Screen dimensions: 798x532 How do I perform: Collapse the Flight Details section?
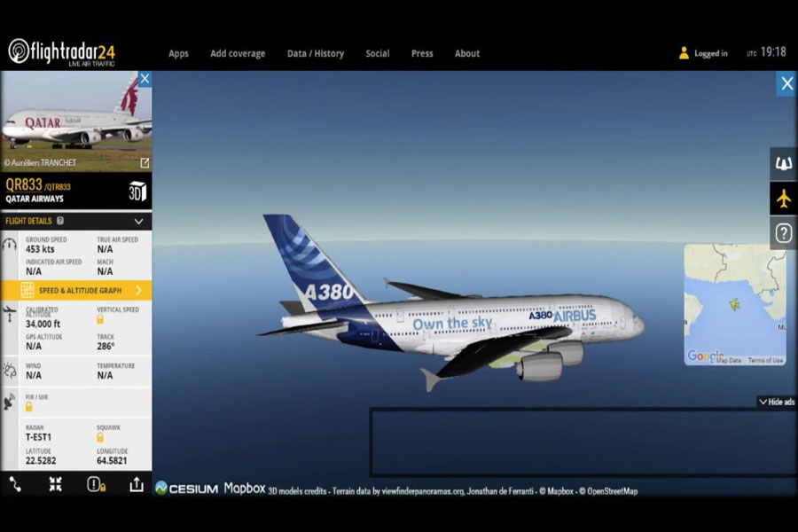[x=138, y=221]
